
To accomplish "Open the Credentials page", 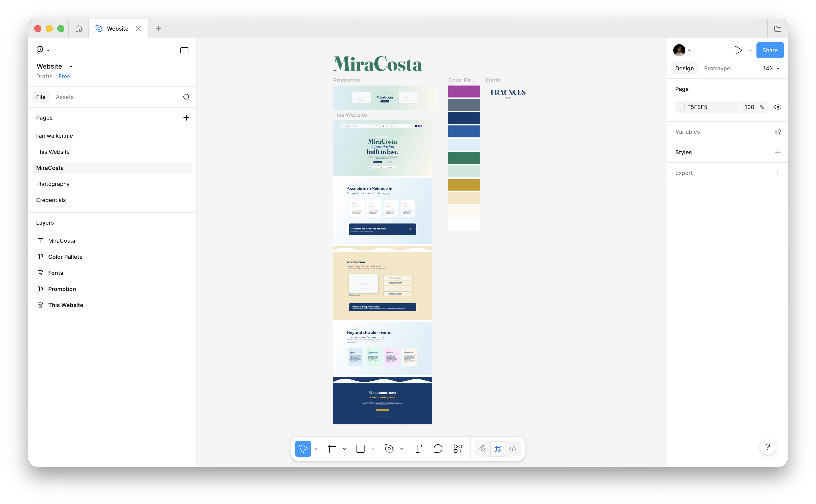I will coord(112,200).
